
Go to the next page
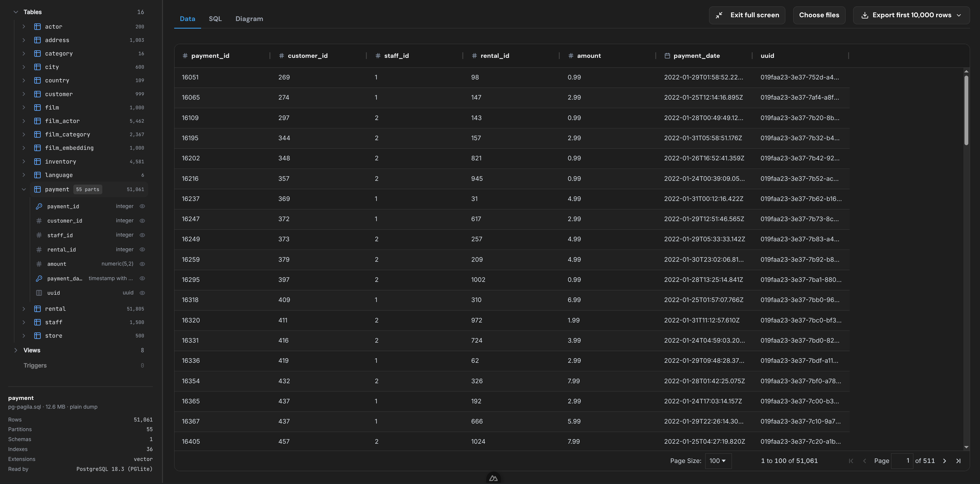tap(944, 461)
